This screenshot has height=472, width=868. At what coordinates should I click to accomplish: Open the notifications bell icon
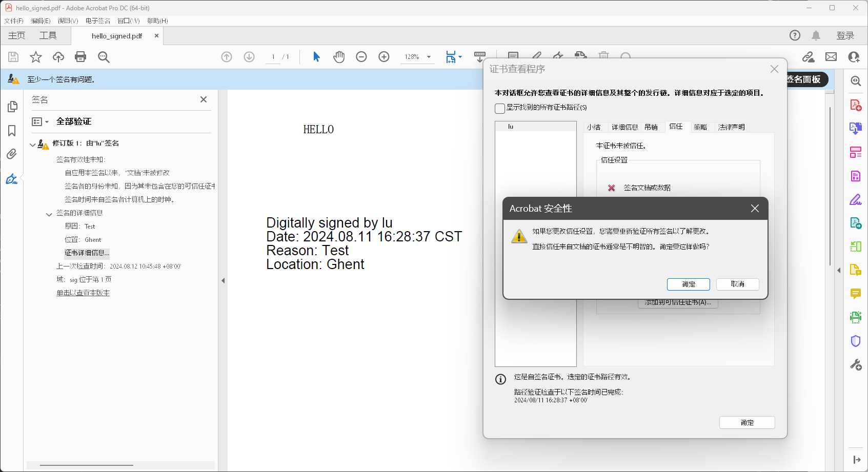[x=816, y=35]
